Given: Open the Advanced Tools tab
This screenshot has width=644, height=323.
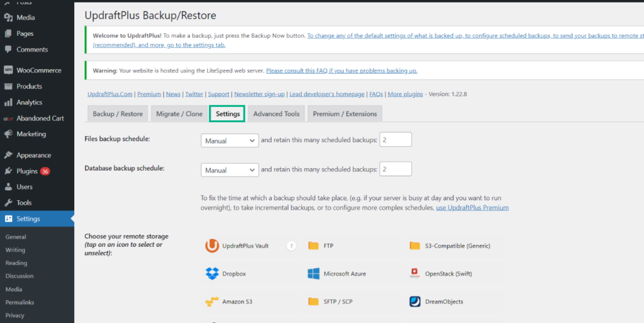Looking at the screenshot, I should coord(276,114).
